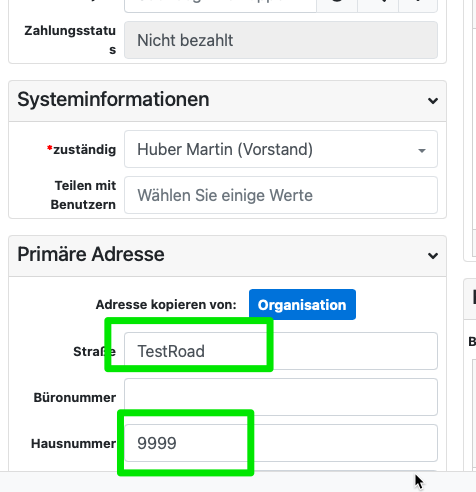Screen dimensions: 476x492
Task: Click the Zahlungsstatus label
Action: (70, 40)
